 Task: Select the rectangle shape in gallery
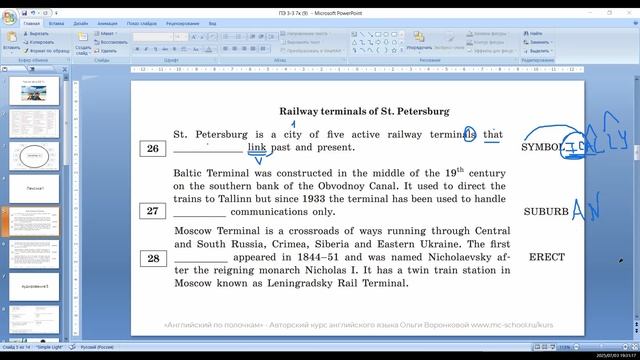[x=378, y=34]
